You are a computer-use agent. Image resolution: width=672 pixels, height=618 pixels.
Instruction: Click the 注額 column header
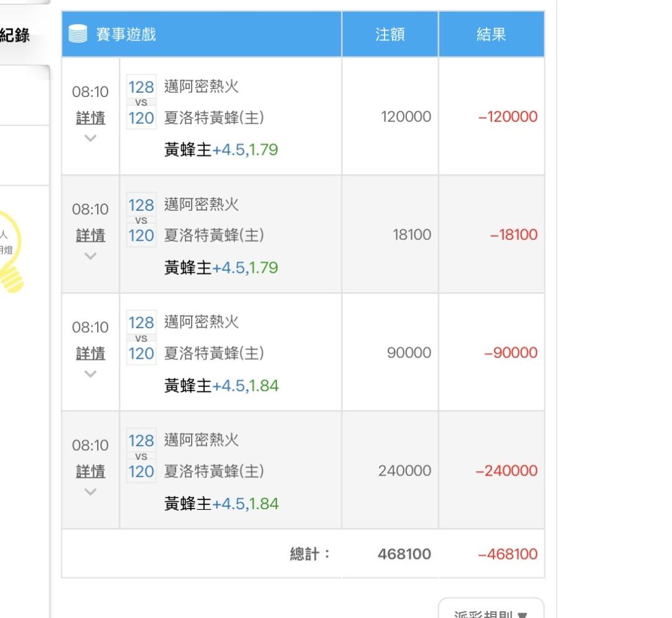coord(390,34)
